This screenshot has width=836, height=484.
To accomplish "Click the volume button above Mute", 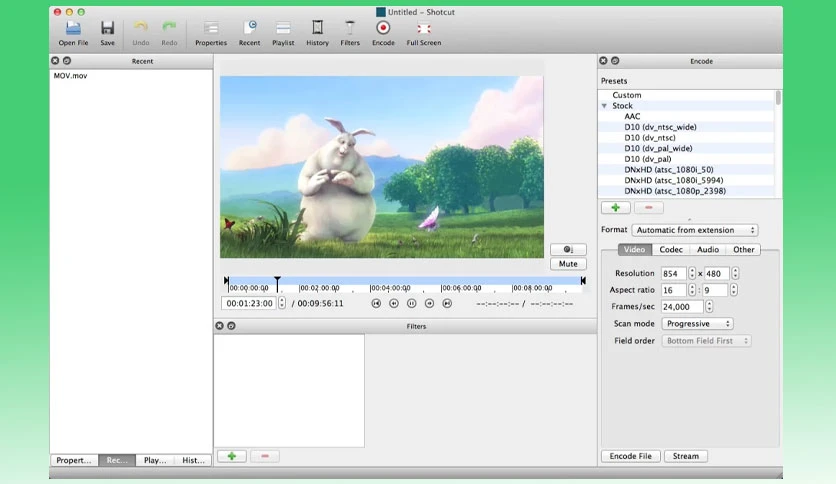I will click(x=568, y=249).
